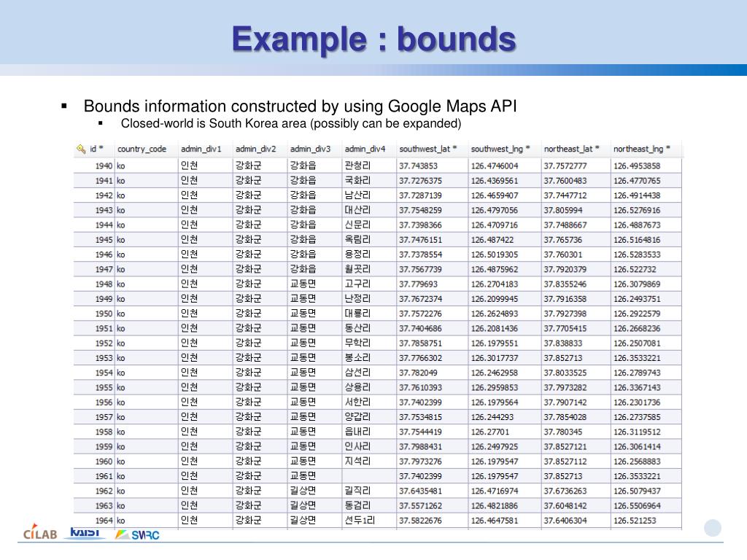Viewport: 747px width, 560px height.
Task: Click the Closed-world is South Korea sub-bullet
Action: [x=290, y=123]
